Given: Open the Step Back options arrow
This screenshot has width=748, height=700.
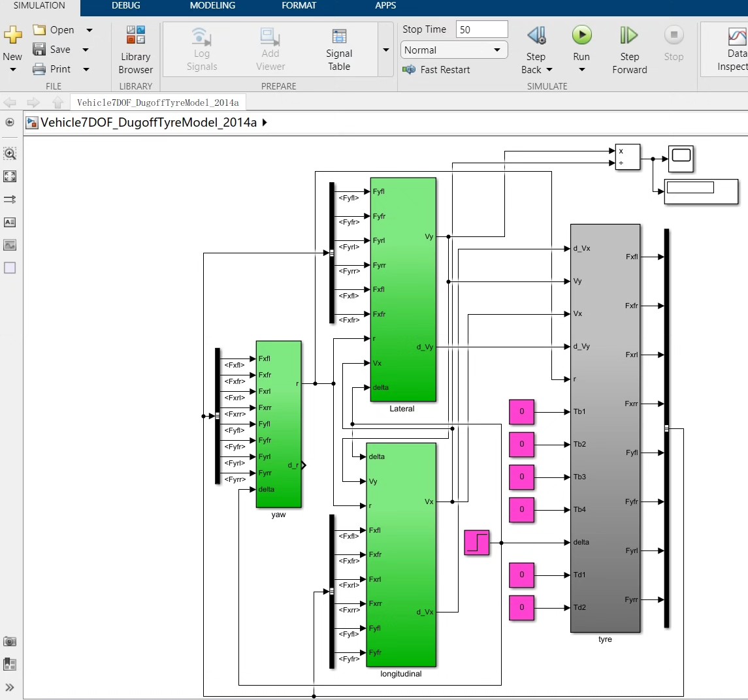Looking at the screenshot, I should [x=549, y=70].
